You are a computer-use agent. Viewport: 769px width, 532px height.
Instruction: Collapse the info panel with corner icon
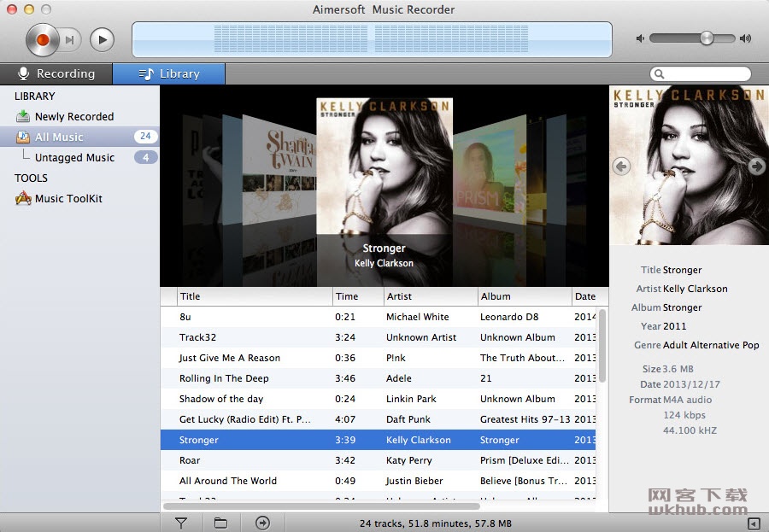click(754, 523)
